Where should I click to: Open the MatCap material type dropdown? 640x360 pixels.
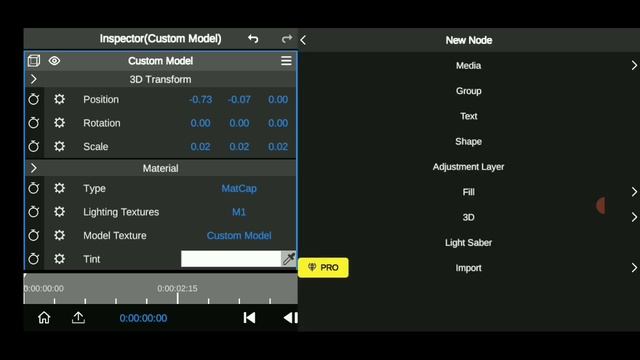click(239, 189)
